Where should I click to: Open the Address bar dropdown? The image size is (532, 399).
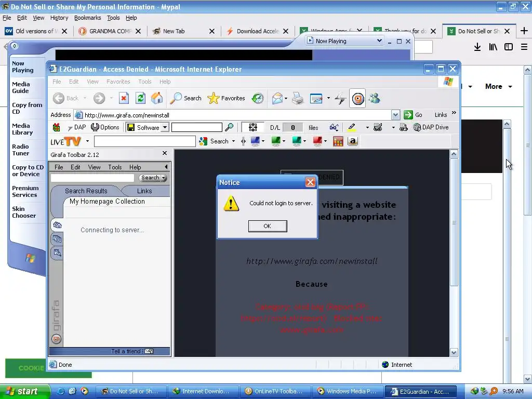[x=395, y=115]
